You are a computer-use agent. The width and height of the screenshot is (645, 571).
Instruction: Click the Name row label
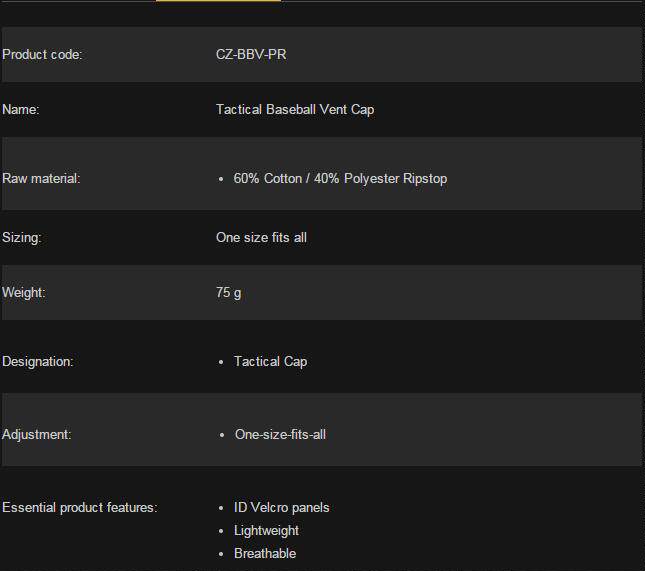point(21,109)
